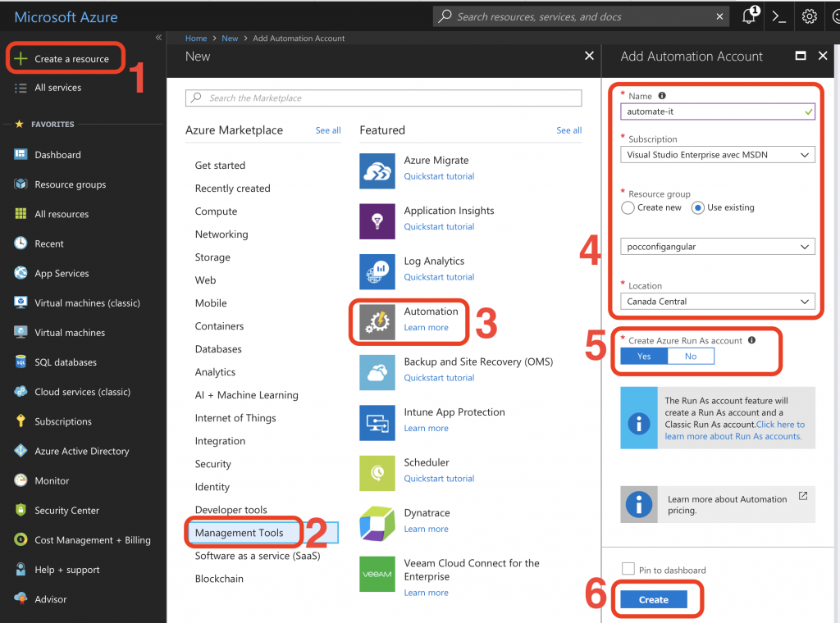Open the Subscription dropdown
840x623 pixels.
pyautogui.click(x=717, y=155)
